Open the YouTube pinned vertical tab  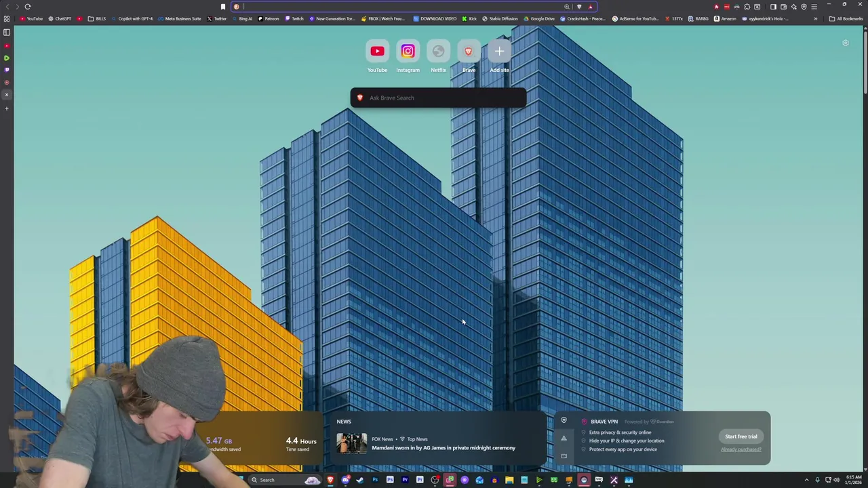(x=7, y=45)
